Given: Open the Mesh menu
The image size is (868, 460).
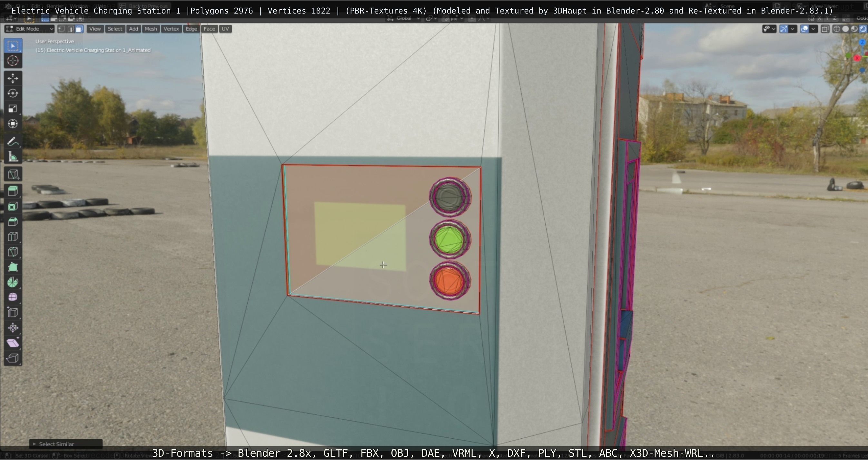Looking at the screenshot, I should tap(151, 29).
